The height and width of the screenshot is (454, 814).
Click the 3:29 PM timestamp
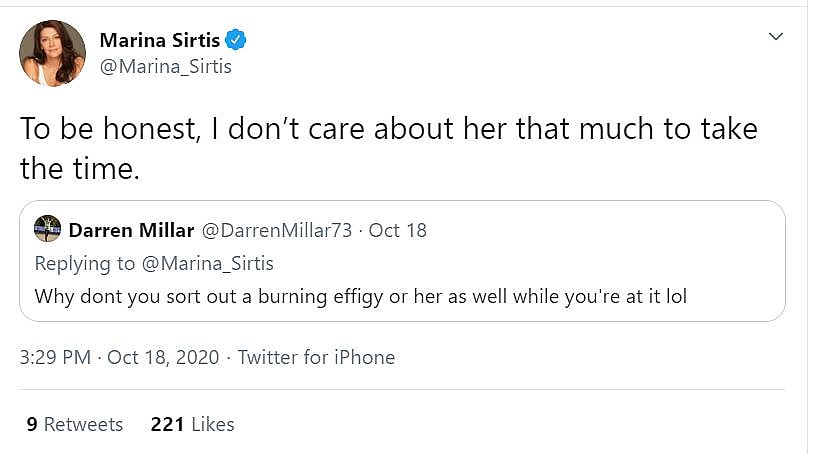[55, 357]
